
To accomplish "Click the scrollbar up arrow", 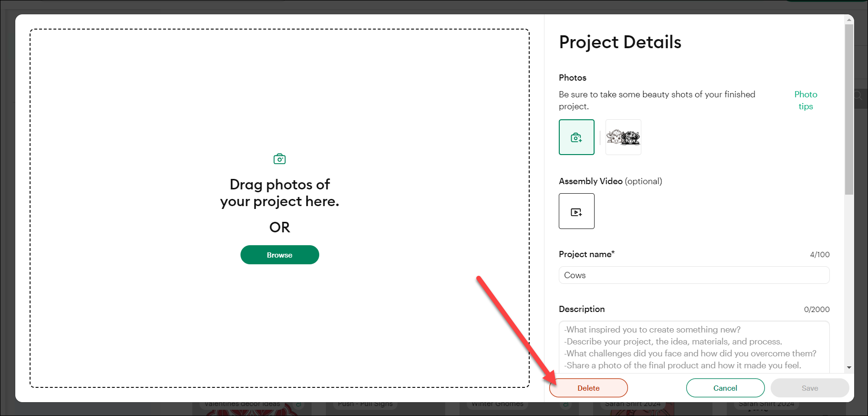I will tap(849, 20).
